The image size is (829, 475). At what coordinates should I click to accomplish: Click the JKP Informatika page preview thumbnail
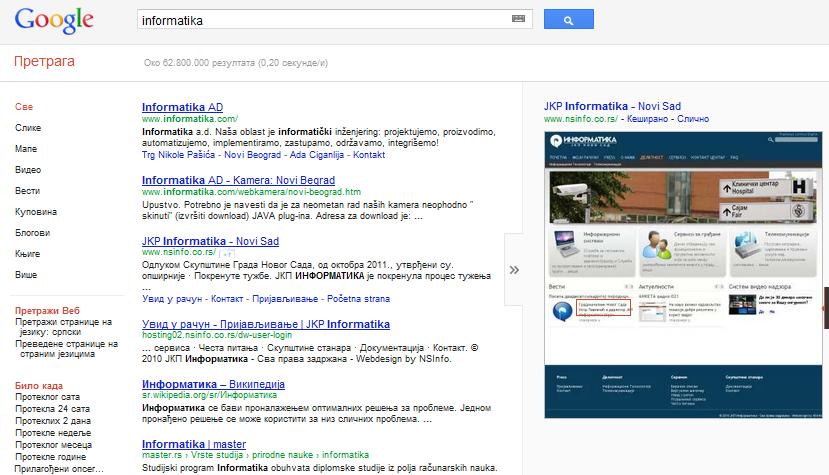683,275
